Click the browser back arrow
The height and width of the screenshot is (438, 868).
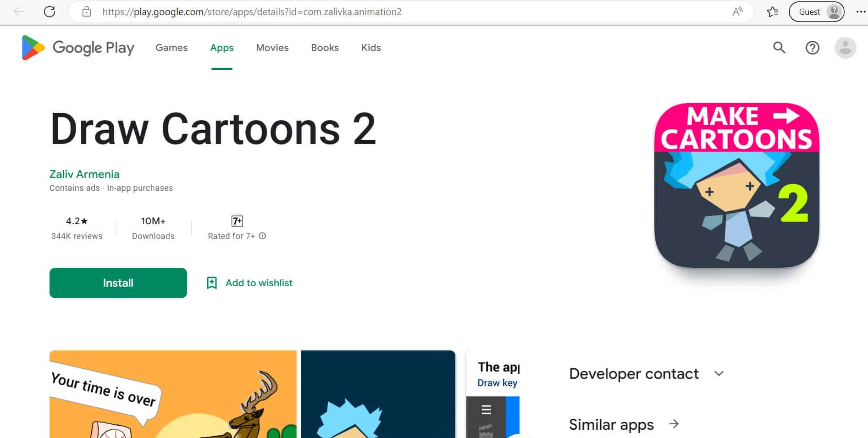tap(19, 12)
